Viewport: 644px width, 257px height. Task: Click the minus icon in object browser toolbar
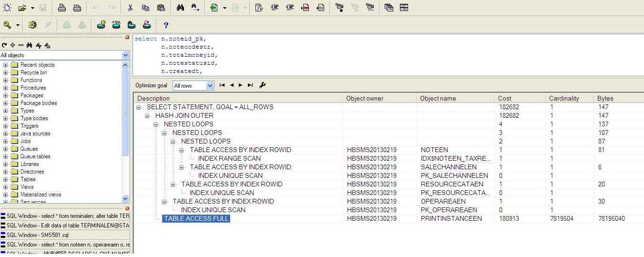21,45
